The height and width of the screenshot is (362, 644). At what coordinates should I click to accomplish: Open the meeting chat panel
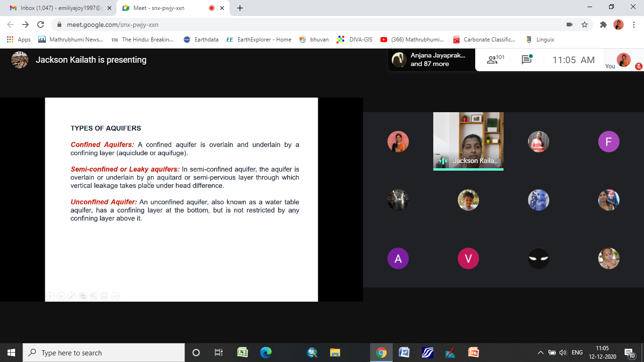(x=527, y=60)
